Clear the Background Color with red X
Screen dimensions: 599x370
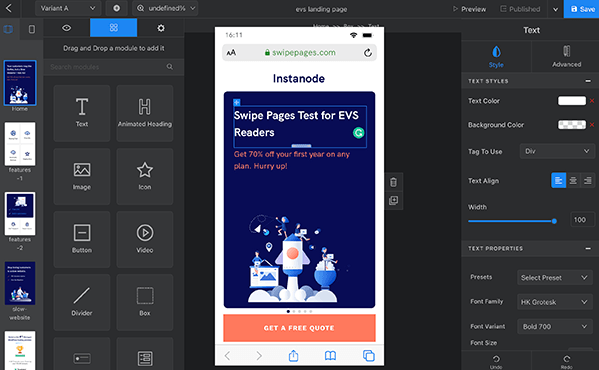click(x=592, y=125)
